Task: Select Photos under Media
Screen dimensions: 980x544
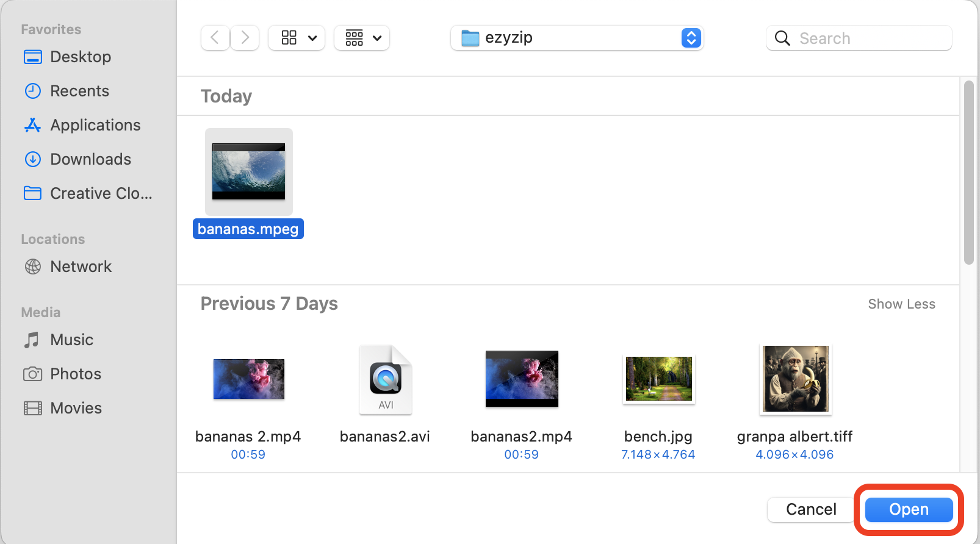Action: pyautogui.click(x=76, y=374)
